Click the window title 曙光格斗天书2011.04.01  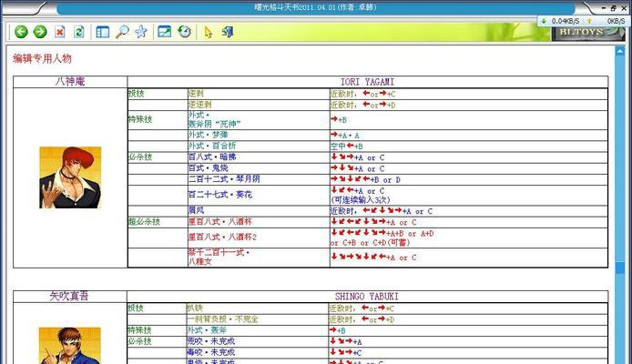point(315,7)
